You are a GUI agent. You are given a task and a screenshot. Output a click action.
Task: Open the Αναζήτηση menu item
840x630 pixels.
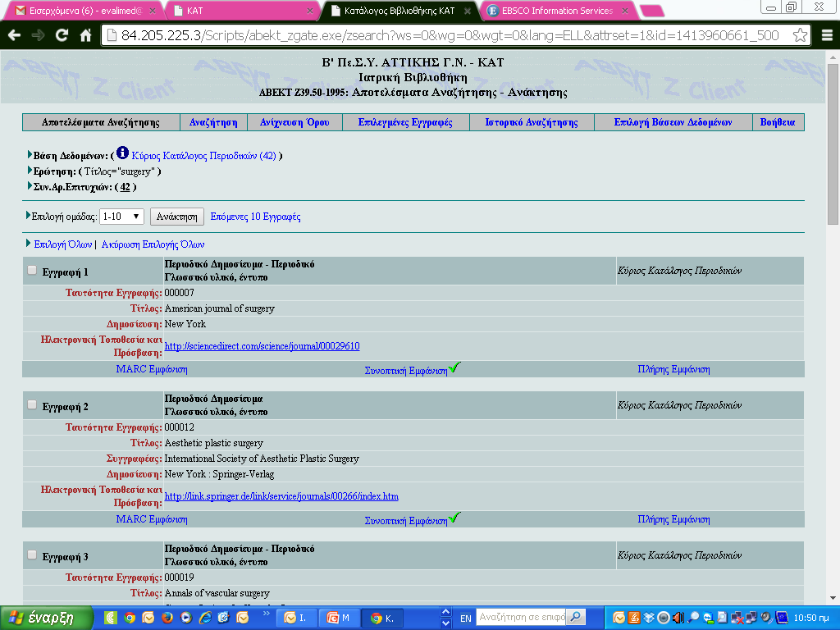coord(213,122)
